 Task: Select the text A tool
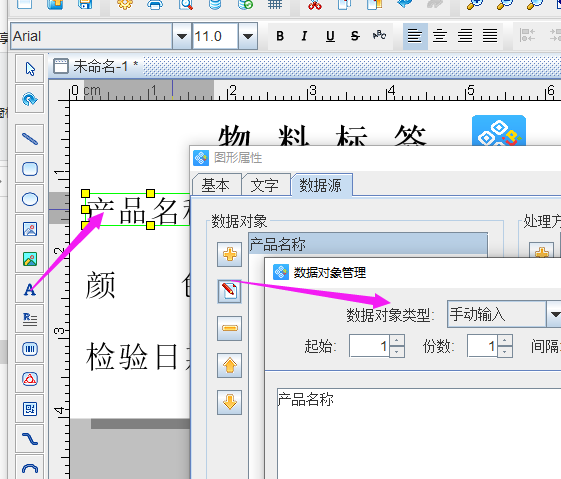[x=30, y=289]
